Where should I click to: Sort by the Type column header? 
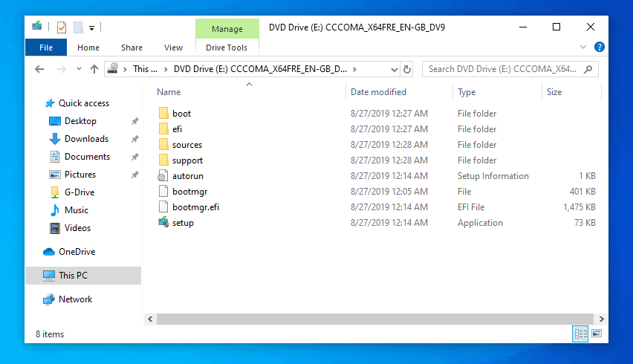467,92
